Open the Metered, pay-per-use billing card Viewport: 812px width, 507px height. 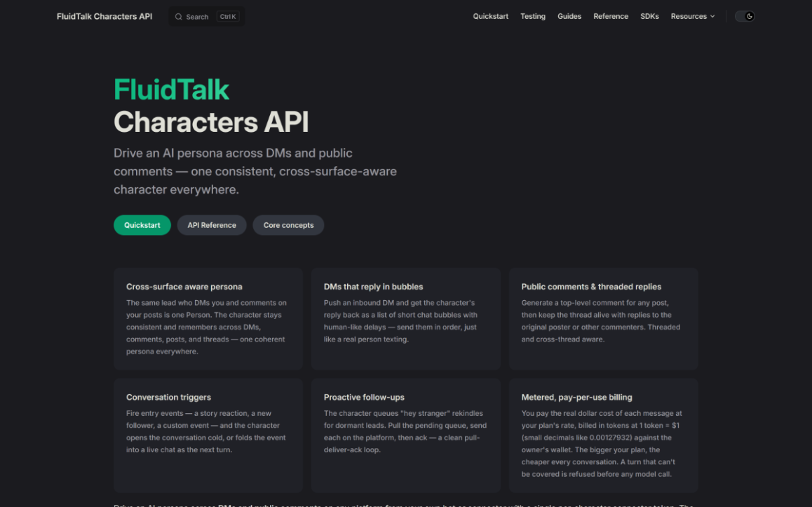[603, 435]
